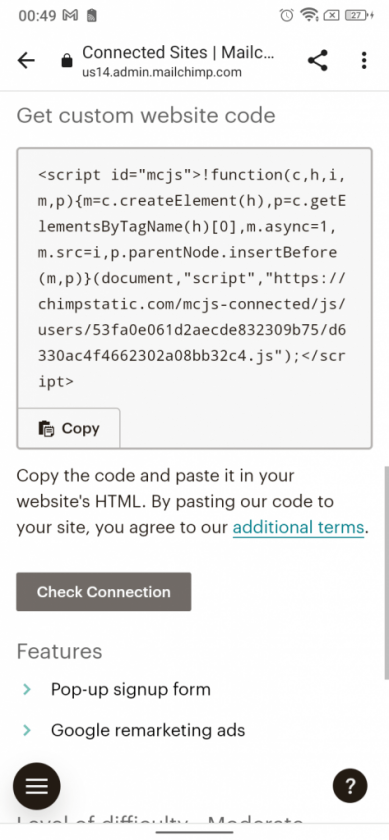Image resolution: width=389 pixels, height=840 pixels.
Task: Tap the alarm clock status icon
Action: [x=287, y=16]
